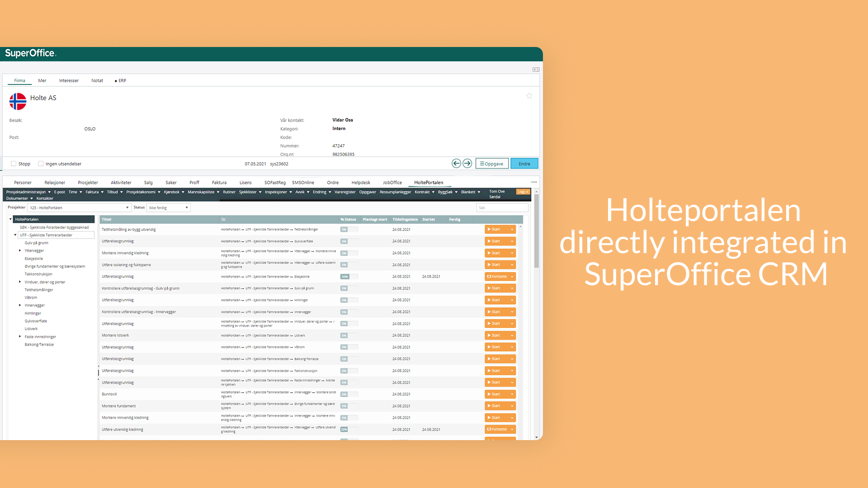This screenshot has height=488, width=868.
Task: Click the SuperOffice logo
Action: (x=30, y=53)
